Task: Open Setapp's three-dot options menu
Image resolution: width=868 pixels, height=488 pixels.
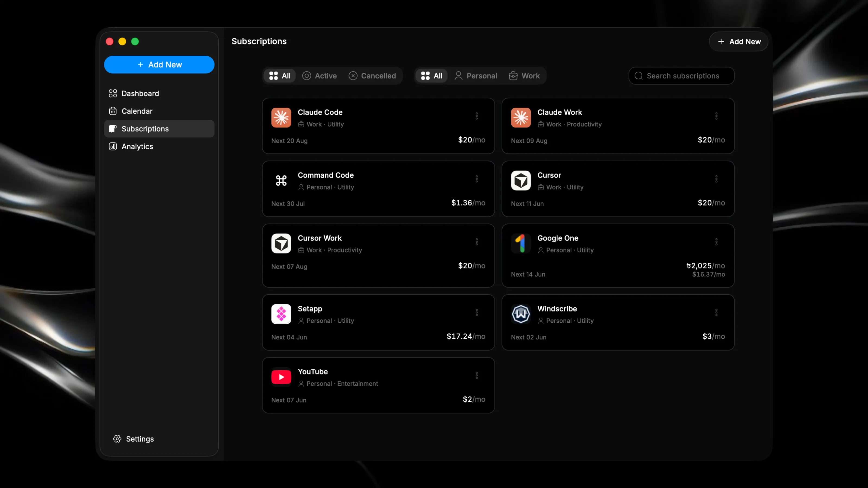Action: tap(477, 313)
